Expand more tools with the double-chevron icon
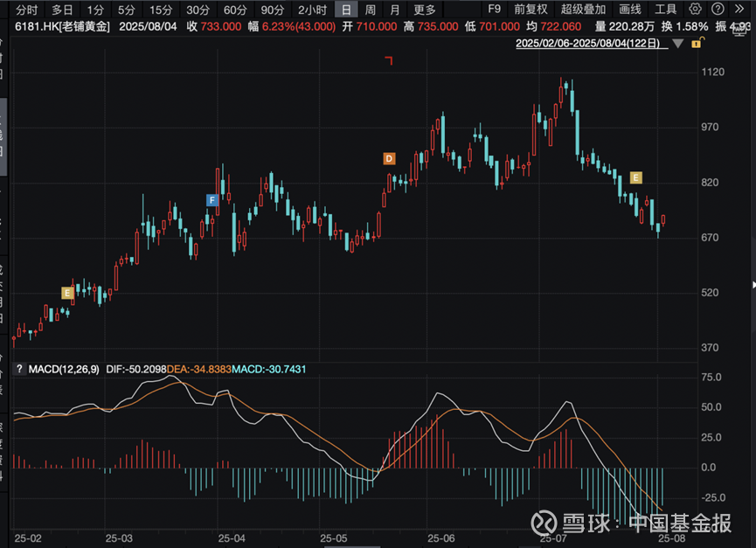The image size is (756, 548). click(x=739, y=9)
